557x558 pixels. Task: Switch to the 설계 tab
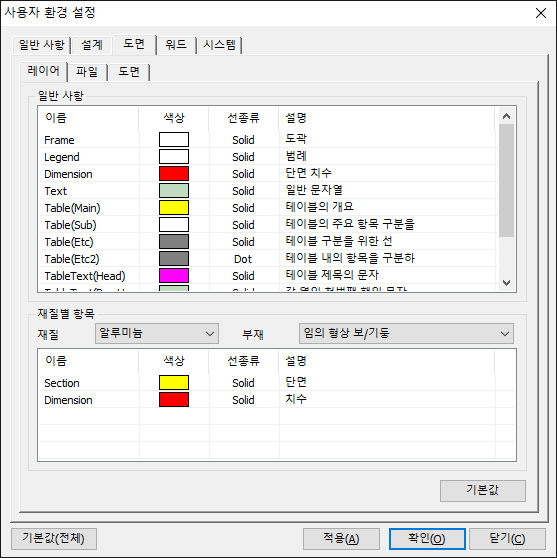92,45
